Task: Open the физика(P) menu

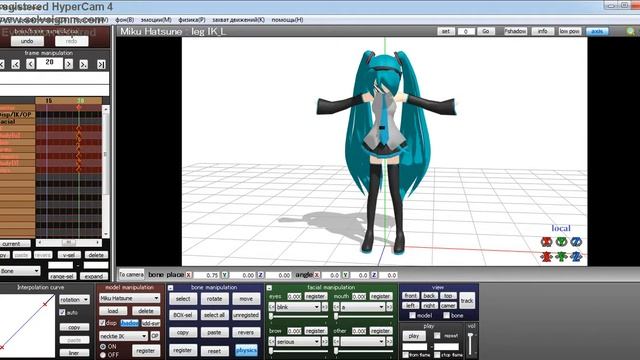Action: (191, 20)
